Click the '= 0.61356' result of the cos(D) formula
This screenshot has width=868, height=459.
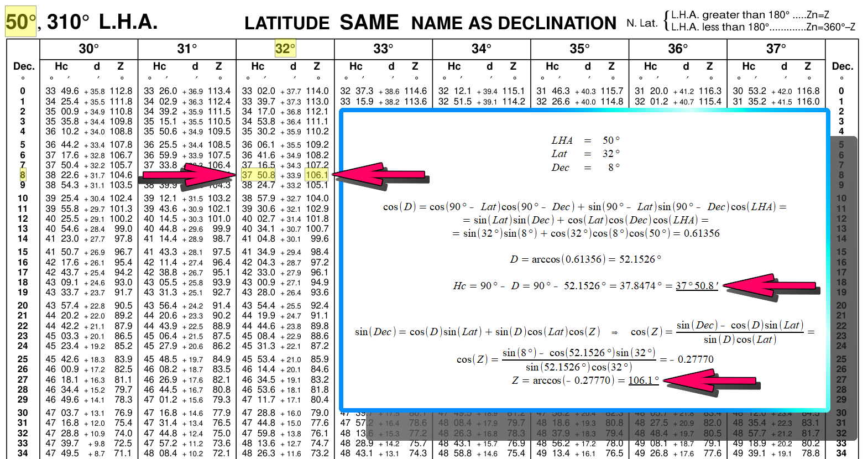[x=696, y=233]
